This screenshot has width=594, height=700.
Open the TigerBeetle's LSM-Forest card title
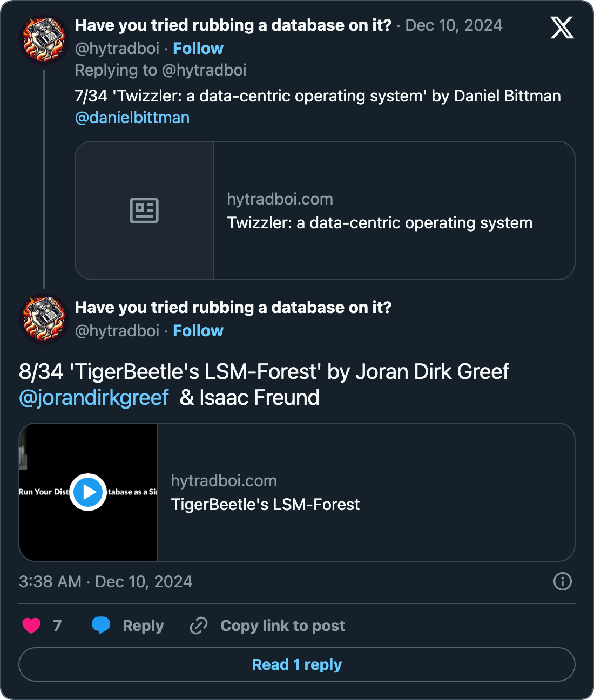tap(265, 505)
